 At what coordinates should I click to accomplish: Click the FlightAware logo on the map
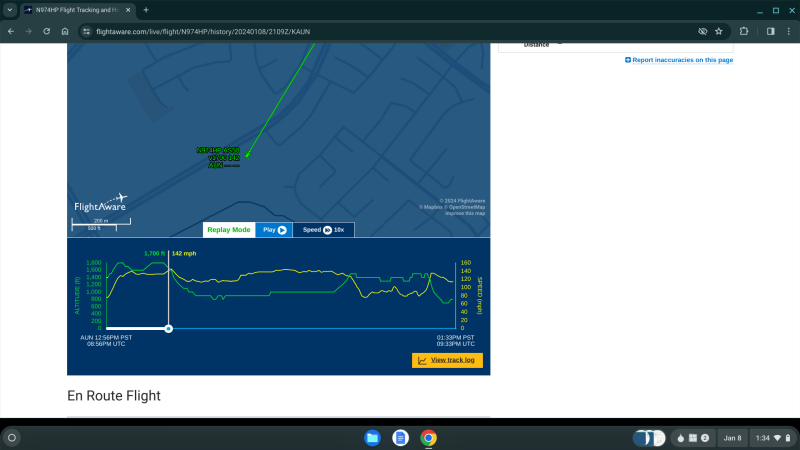pyautogui.click(x=101, y=203)
